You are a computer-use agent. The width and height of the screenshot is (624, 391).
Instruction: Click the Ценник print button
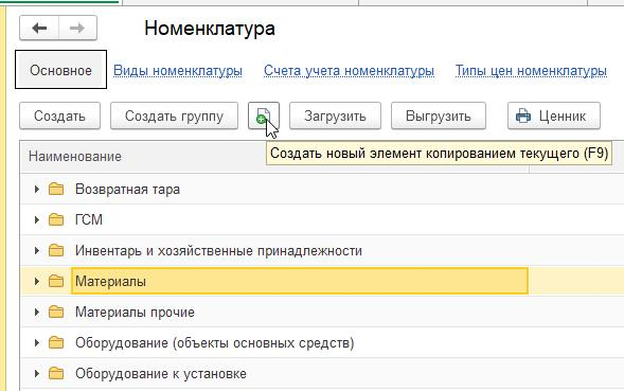tap(554, 116)
